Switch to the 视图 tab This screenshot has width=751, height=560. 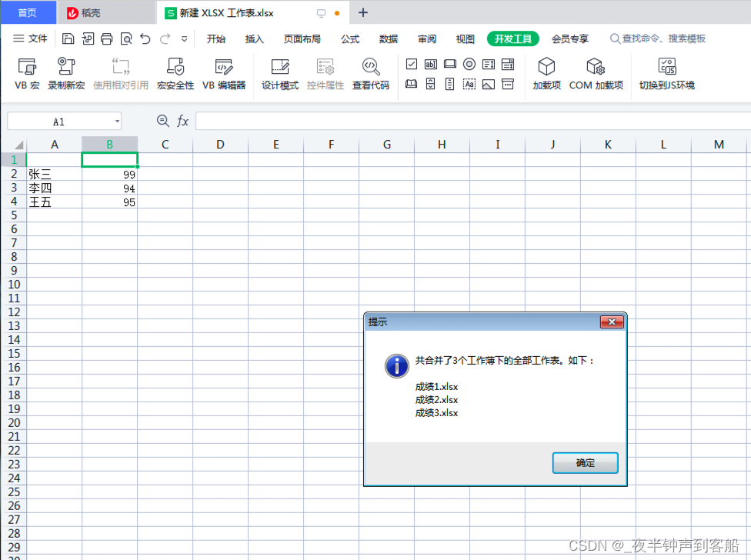[465, 38]
